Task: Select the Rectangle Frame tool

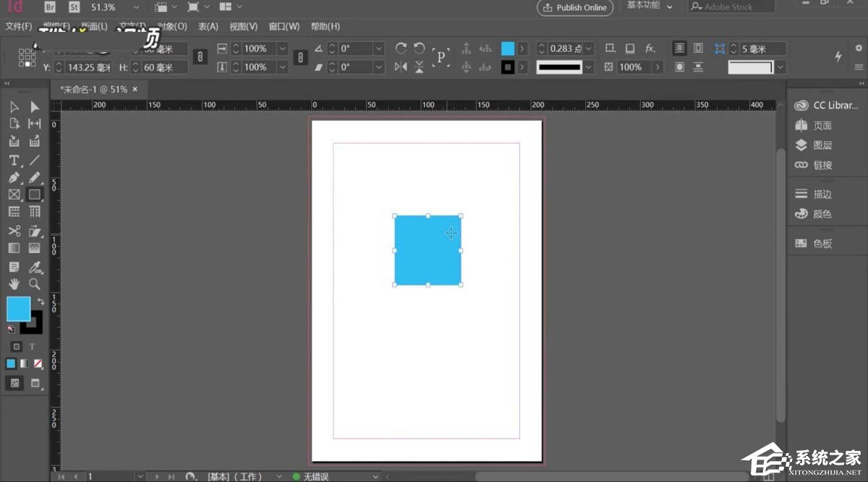Action: [14, 194]
